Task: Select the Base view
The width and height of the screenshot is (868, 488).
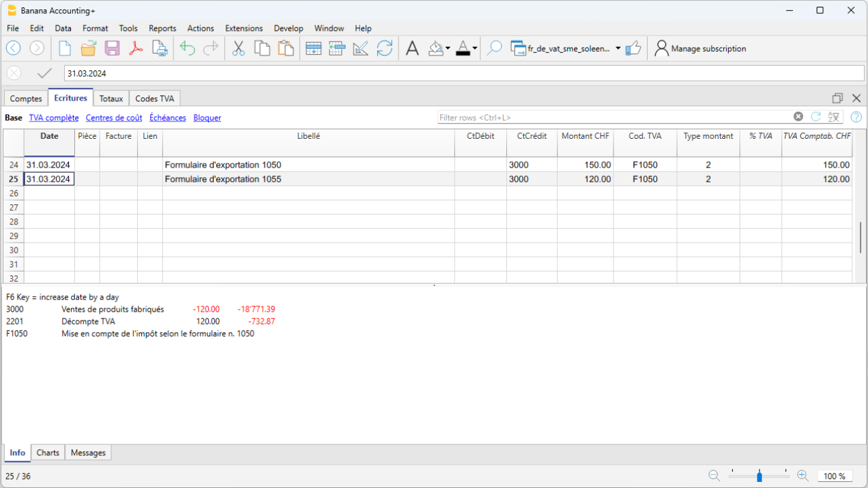Action: tap(13, 117)
